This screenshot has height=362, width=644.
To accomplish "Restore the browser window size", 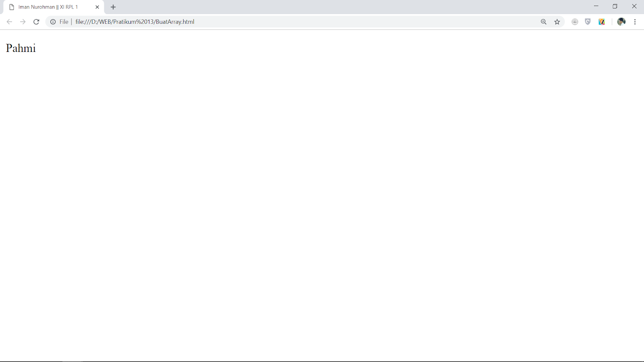I will (x=615, y=6).
